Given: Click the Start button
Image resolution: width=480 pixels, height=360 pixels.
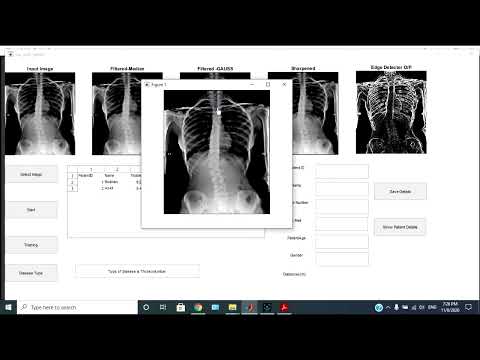Looking at the screenshot, I should [x=31, y=210].
